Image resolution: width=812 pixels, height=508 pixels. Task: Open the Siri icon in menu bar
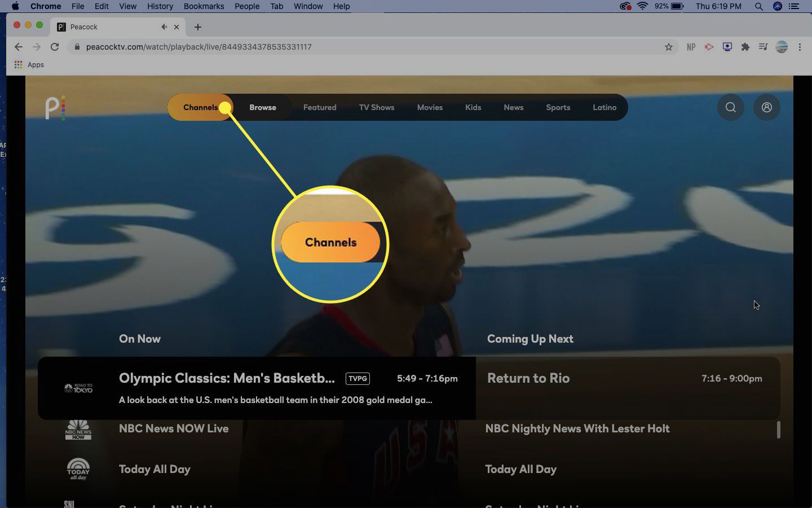(x=777, y=6)
